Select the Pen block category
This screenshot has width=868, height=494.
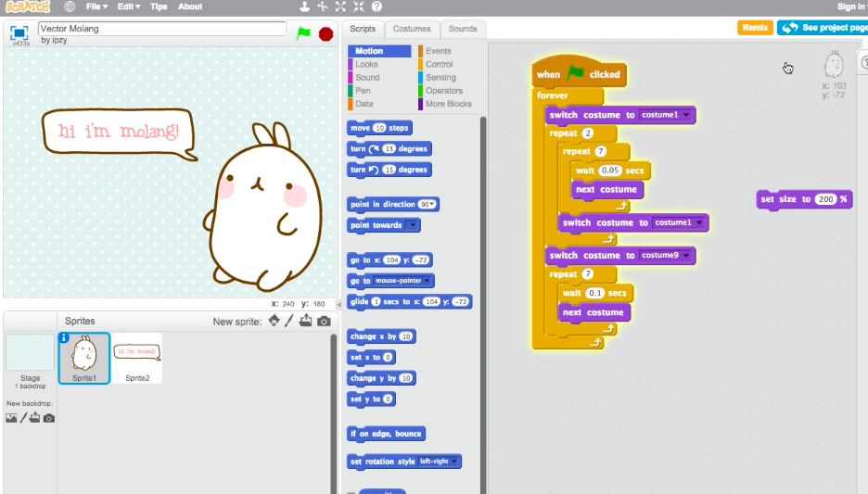tap(363, 91)
